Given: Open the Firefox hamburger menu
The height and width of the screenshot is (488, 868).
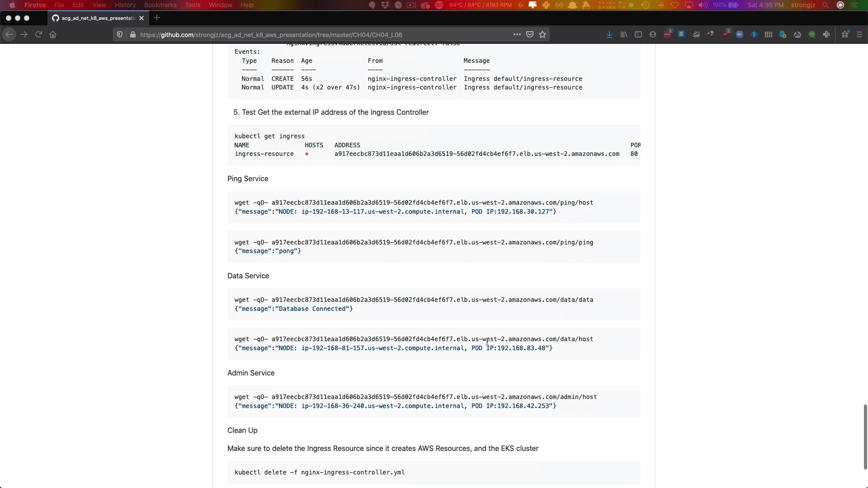Looking at the screenshot, I should [859, 35].
